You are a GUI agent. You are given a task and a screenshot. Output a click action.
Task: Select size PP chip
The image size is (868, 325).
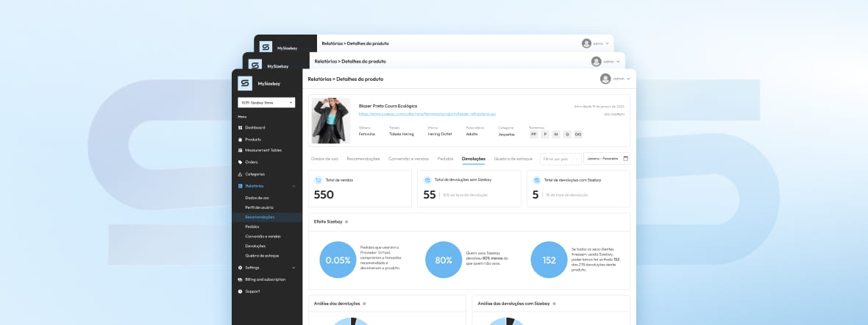click(x=533, y=134)
